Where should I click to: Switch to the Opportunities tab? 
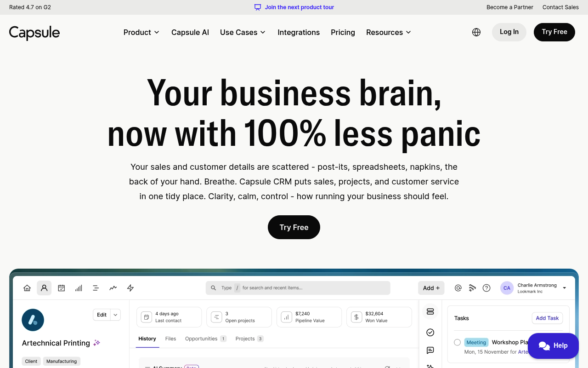point(206,339)
